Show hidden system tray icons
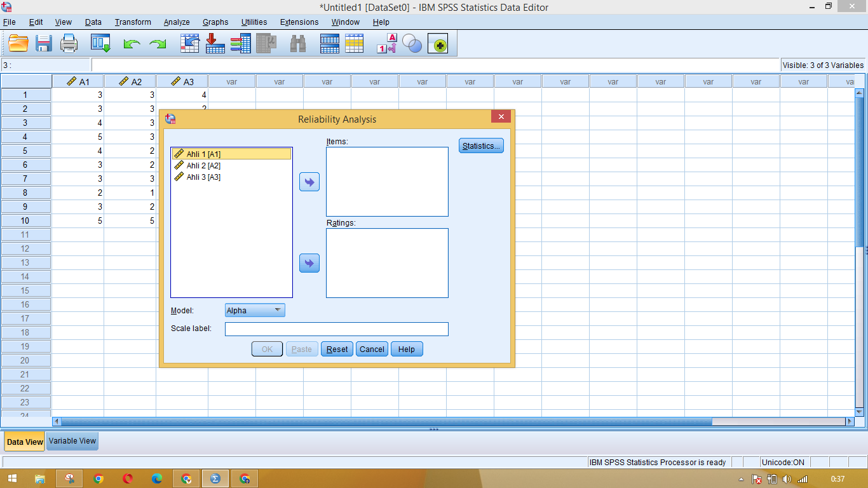This screenshot has width=868, height=488. (742, 479)
